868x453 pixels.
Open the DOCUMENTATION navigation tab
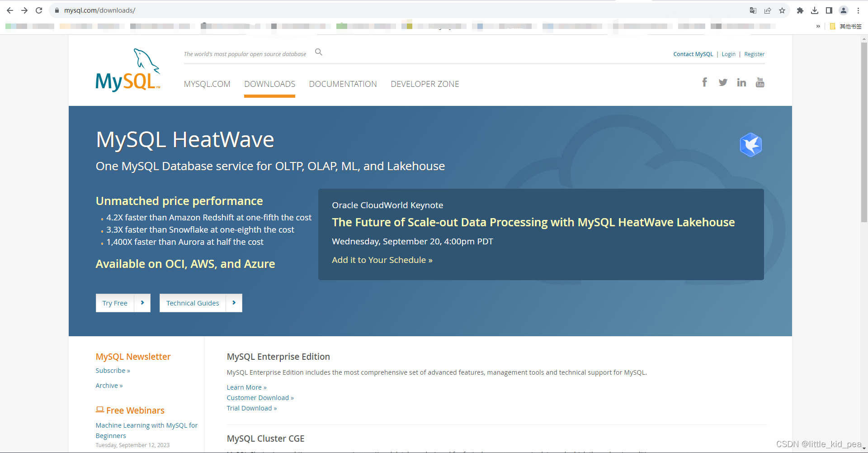[x=343, y=84]
